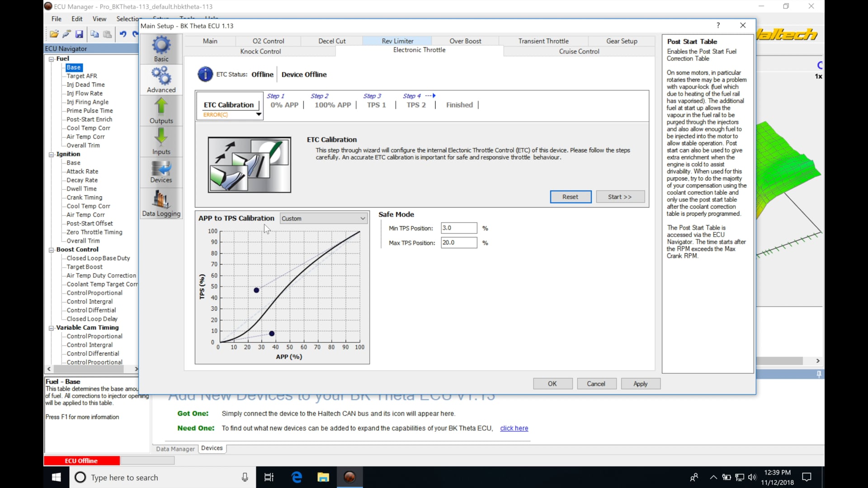Select the Base node under Fuel
868x488 pixels.
[73, 67]
